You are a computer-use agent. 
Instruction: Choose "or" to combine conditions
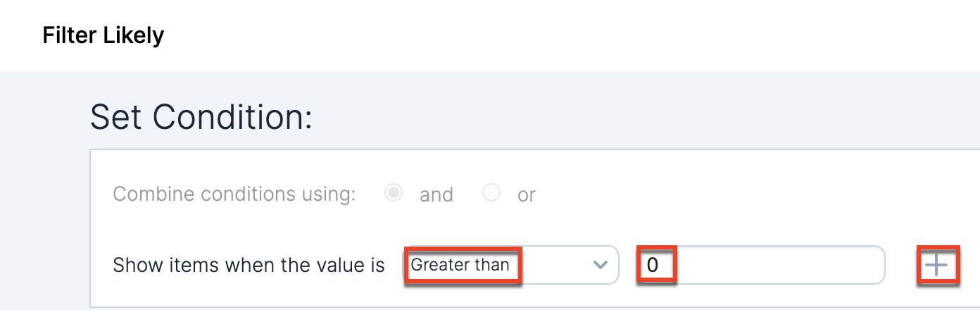[x=491, y=194]
